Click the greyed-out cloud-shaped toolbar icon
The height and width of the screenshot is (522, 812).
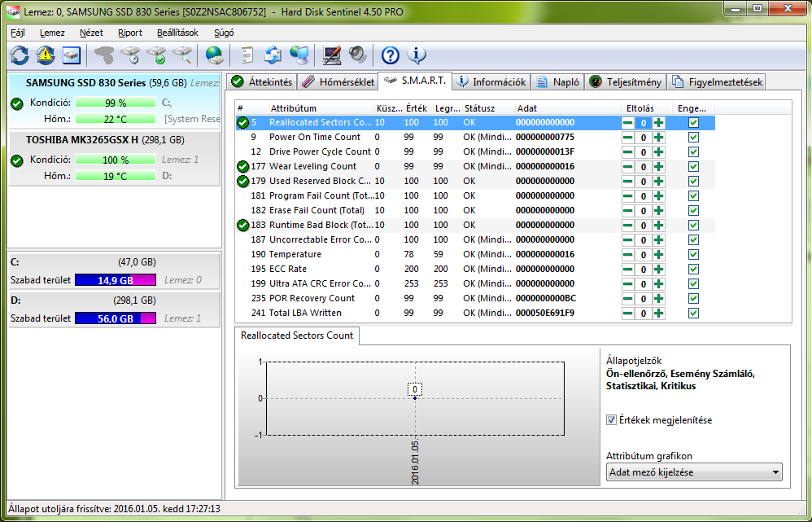coord(104,55)
